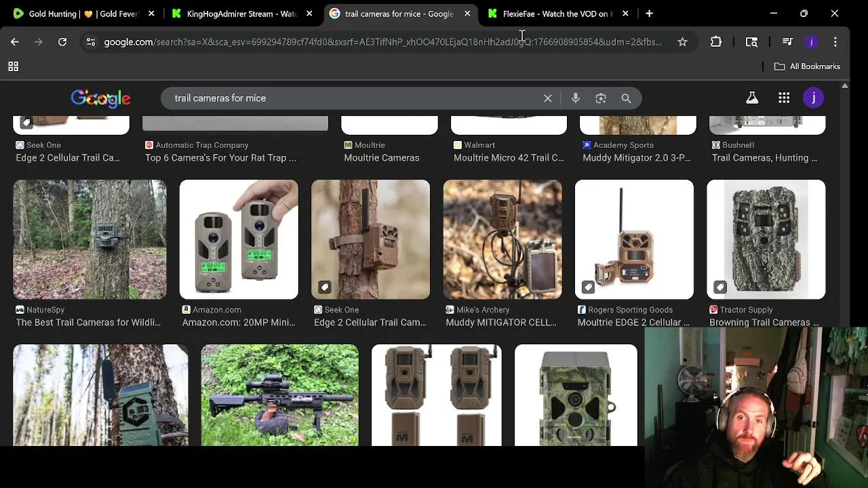Screen dimensions: 868x488
Task: Open the Rogers Sporting Goods Moultrie image
Action: click(x=634, y=239)
